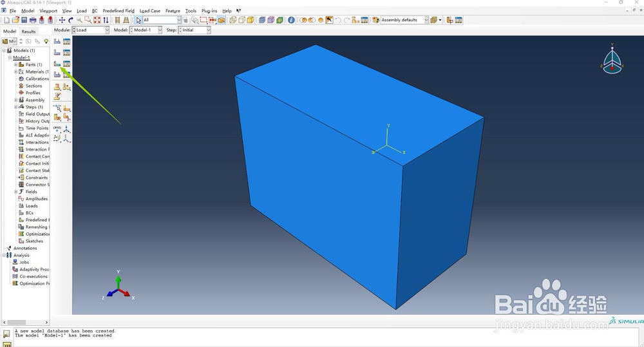Viewport: 644px width, 347px height.
Task: Select Jobs under Analysis
Action: point(24,262)
